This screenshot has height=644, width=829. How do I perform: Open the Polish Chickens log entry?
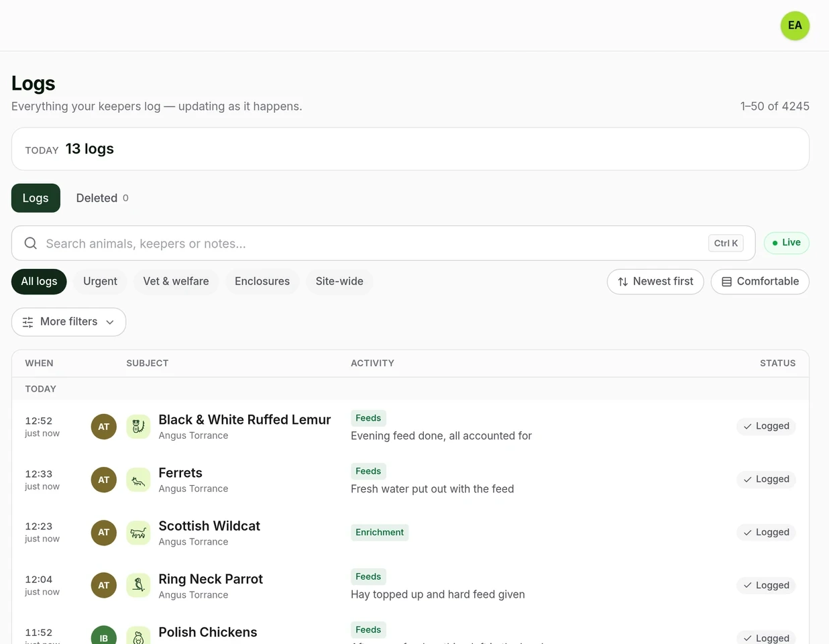click(x=410, y=629)
